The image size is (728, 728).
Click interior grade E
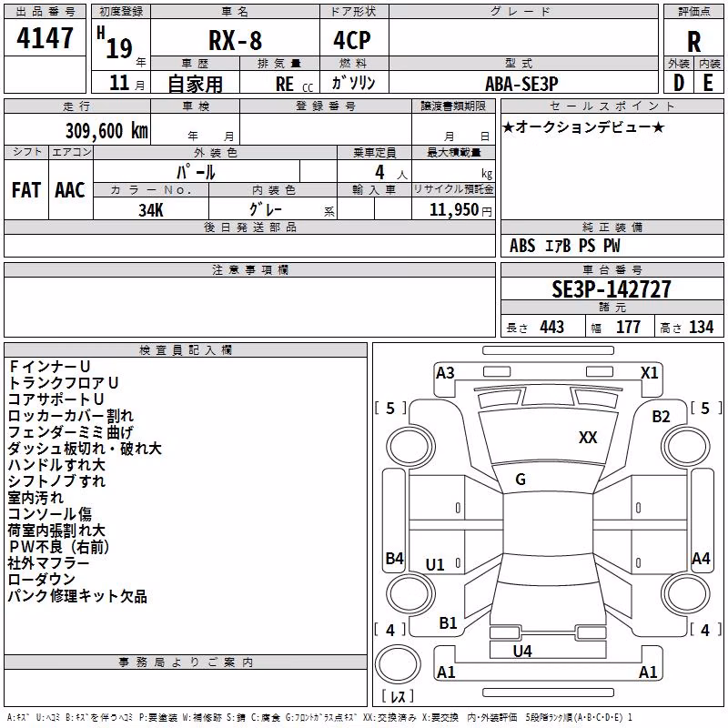coord(708,83)
